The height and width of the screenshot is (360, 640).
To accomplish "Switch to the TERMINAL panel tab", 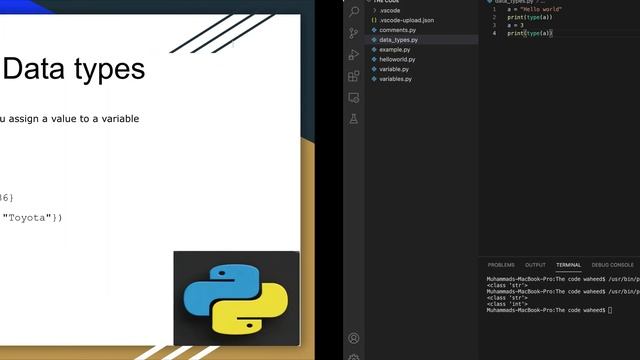I will (x=568, y=265).
